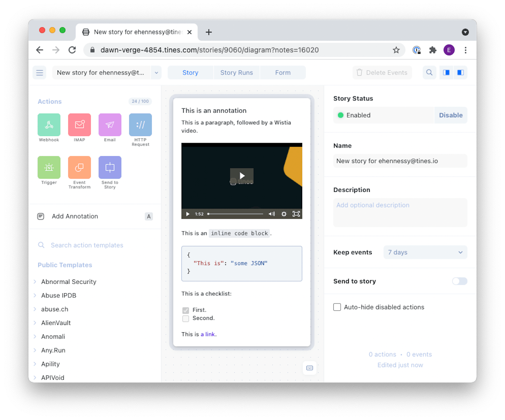Click the 24 / 100 actions counter

pyautogui.click(x=140, y=101)
